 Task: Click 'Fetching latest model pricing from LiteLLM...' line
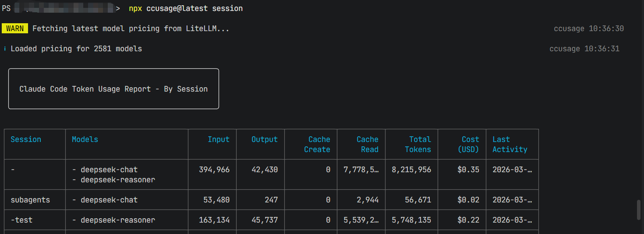pyautogui.click(x=131, y=28)
